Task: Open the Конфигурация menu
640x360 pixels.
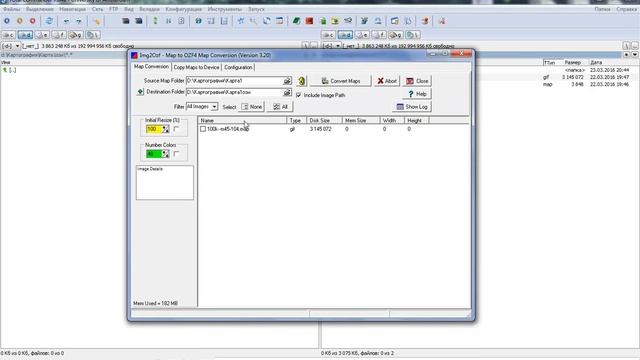Action: pyautogui.click(x=184, y=9)
